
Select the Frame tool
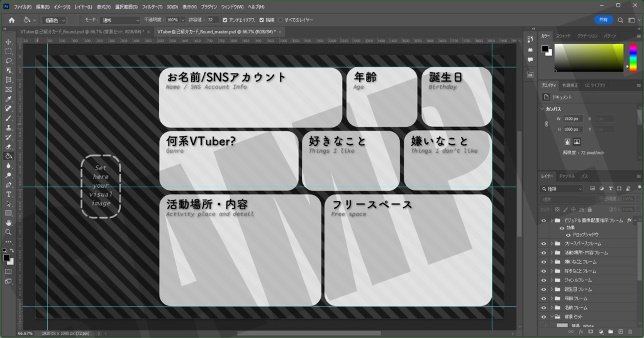coord(8,89)
